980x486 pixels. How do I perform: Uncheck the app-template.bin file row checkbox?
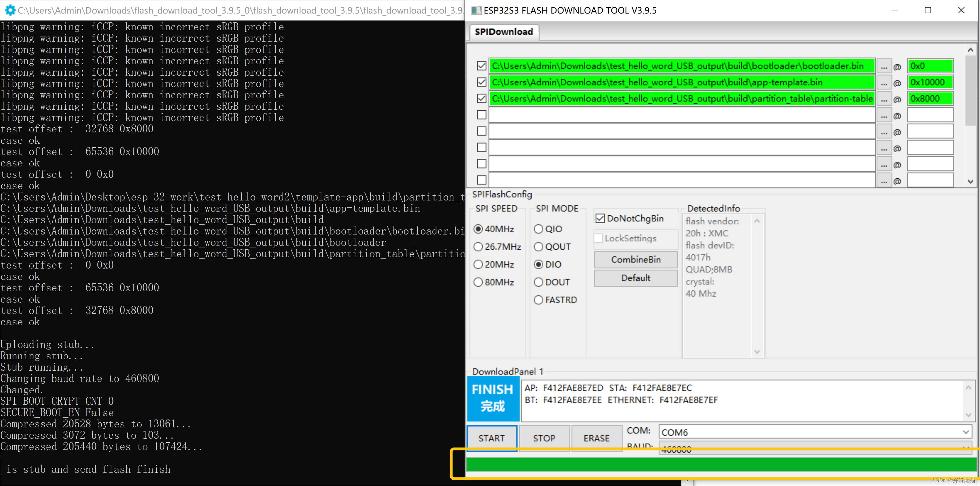point(481,82)
